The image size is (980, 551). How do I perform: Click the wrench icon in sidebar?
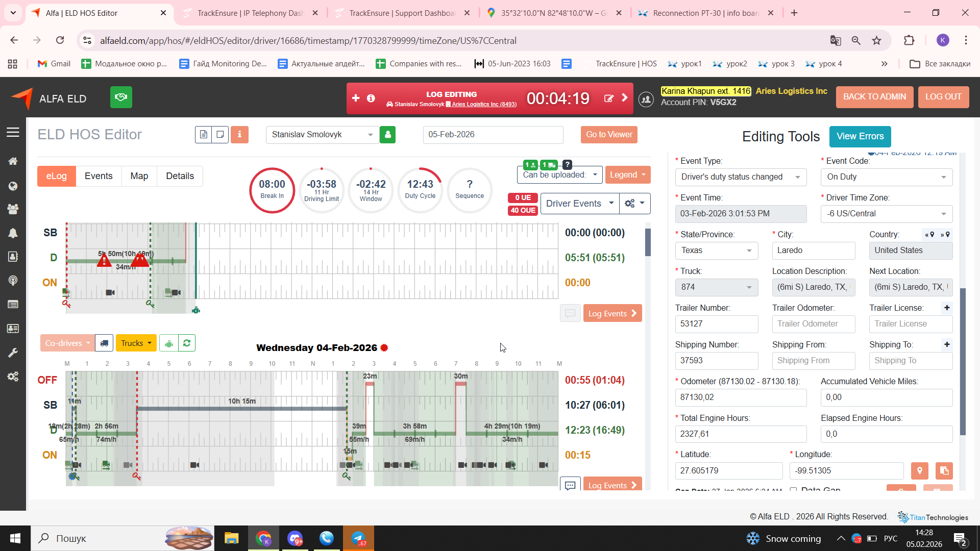pyautogui.click(x=13, y=353)
